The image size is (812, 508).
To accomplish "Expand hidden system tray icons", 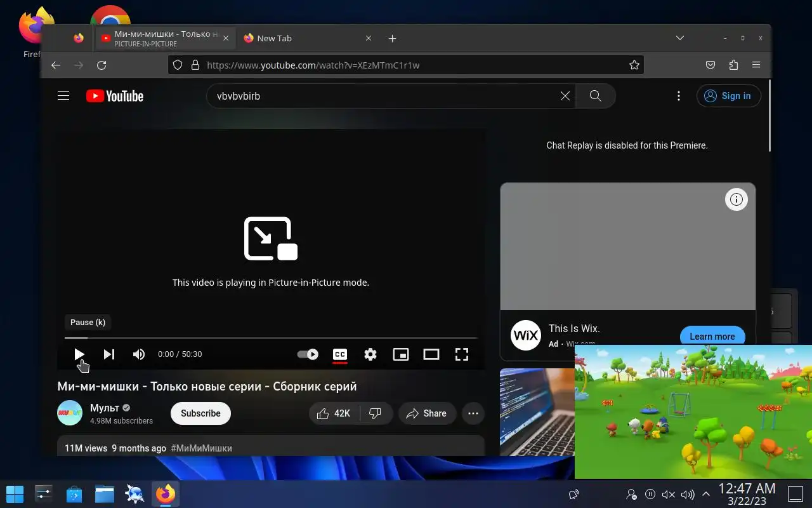I will point(705,494).
